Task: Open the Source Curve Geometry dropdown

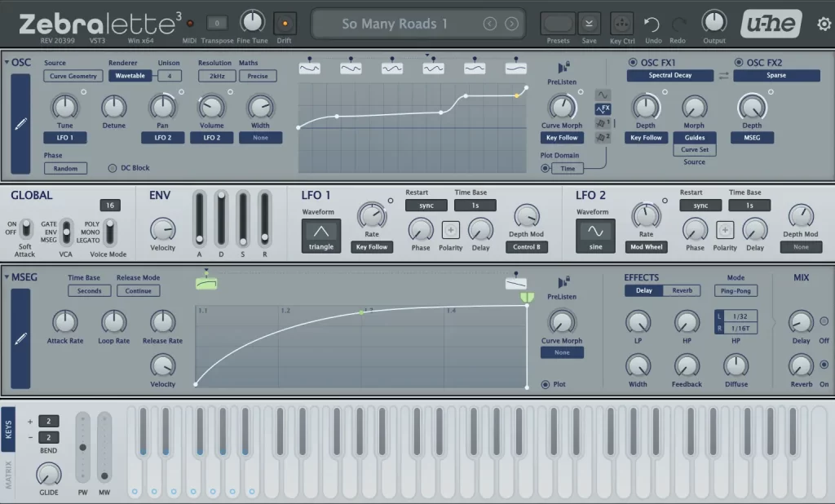Action: coord(73,76)
